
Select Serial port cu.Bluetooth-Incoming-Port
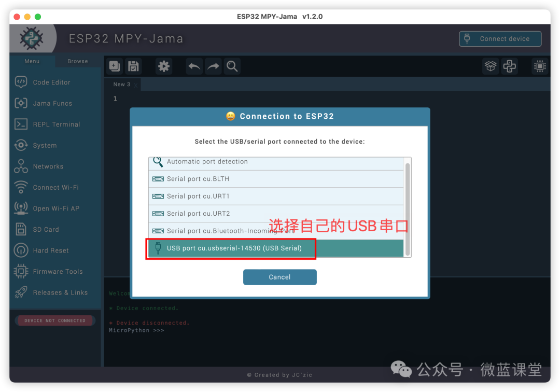coord(276,231)
